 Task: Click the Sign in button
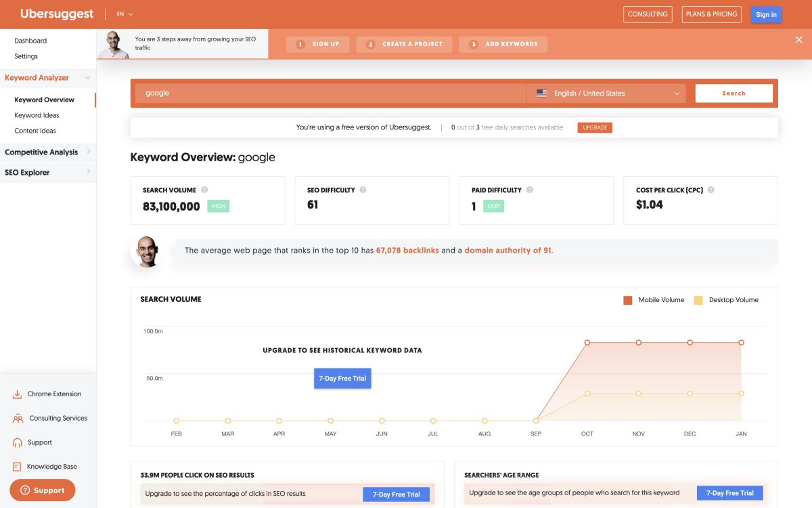766,14
